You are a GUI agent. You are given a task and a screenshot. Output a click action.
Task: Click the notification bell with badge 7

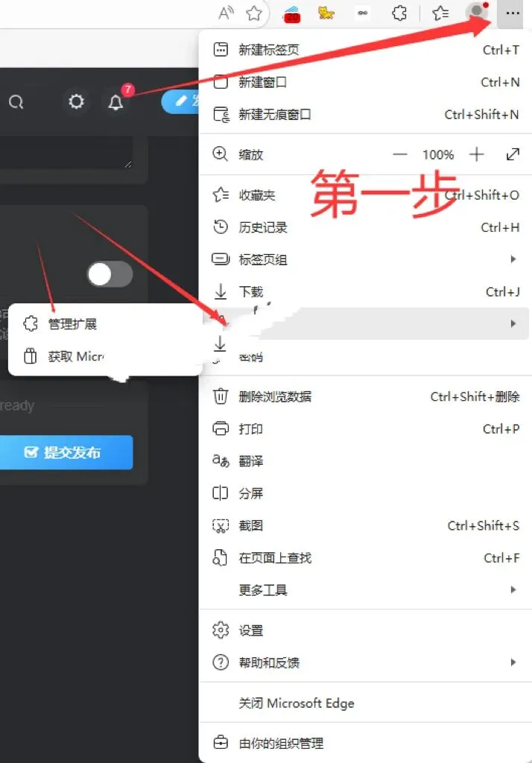[115, 101]
